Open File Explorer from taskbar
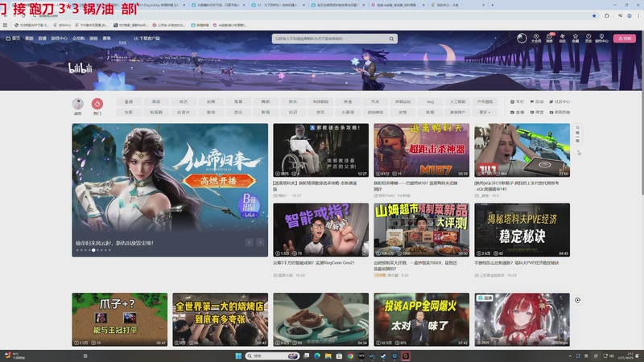This screenshot has height=362, width=644. click(328, 356)
